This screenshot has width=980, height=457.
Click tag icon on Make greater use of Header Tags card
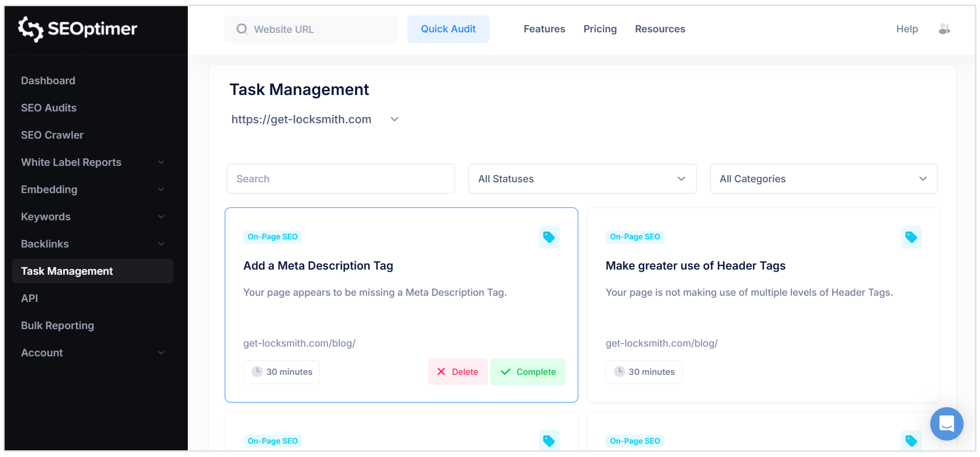click(x=911, y=237)
